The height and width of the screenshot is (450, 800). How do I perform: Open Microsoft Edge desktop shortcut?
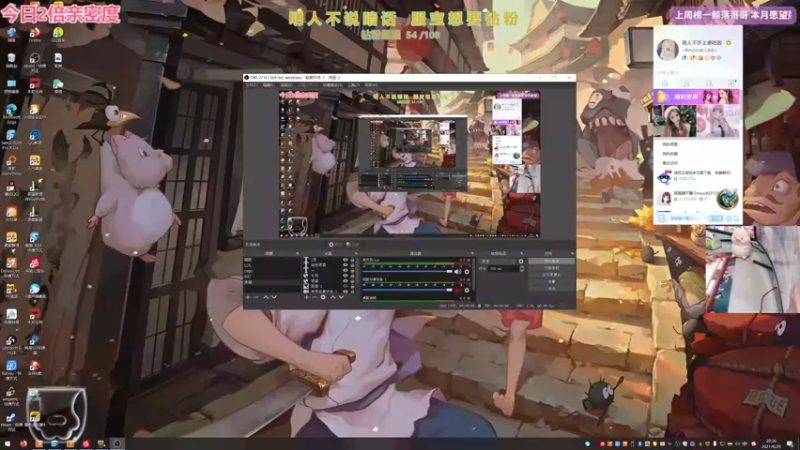click(11, 111)
